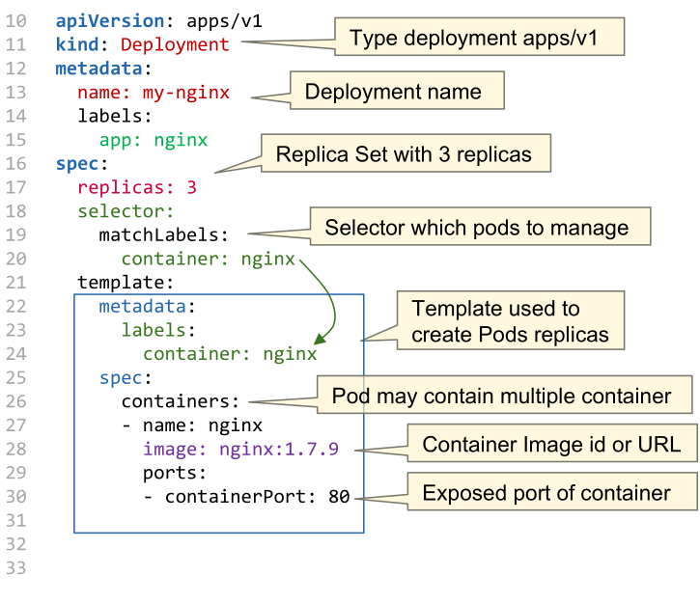Click the "matchLabels:" key
The width and height of the screenshot is (700, 603).
point(163,234)
